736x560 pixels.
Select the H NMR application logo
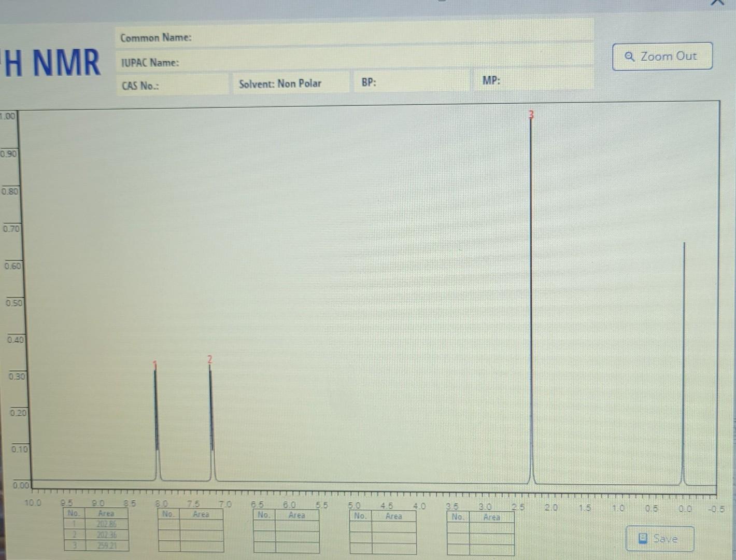pos(52,61)
